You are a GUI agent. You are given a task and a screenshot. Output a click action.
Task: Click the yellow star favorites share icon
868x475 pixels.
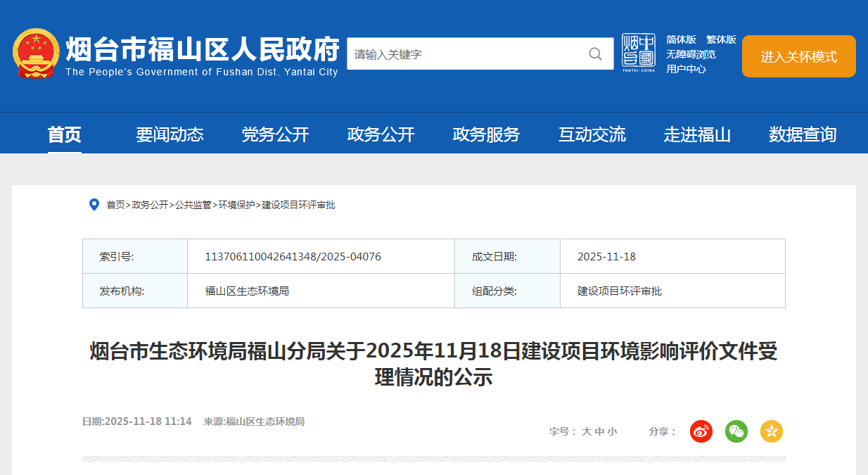[x=772, y=431]
